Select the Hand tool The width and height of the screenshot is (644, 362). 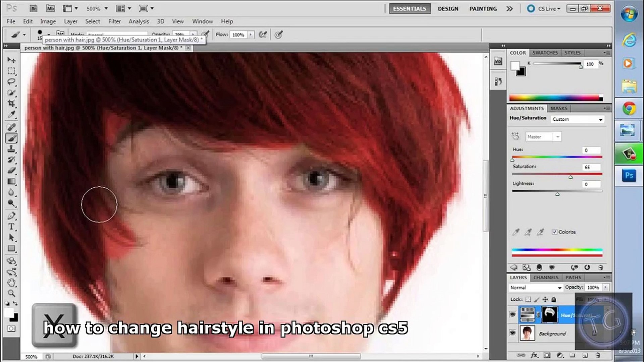(x=11, y=282)
